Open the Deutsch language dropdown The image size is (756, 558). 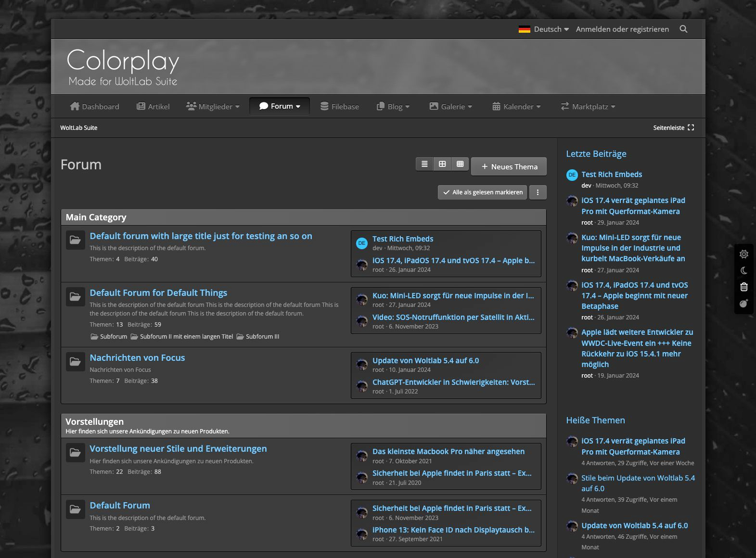(x=544, y=29)
